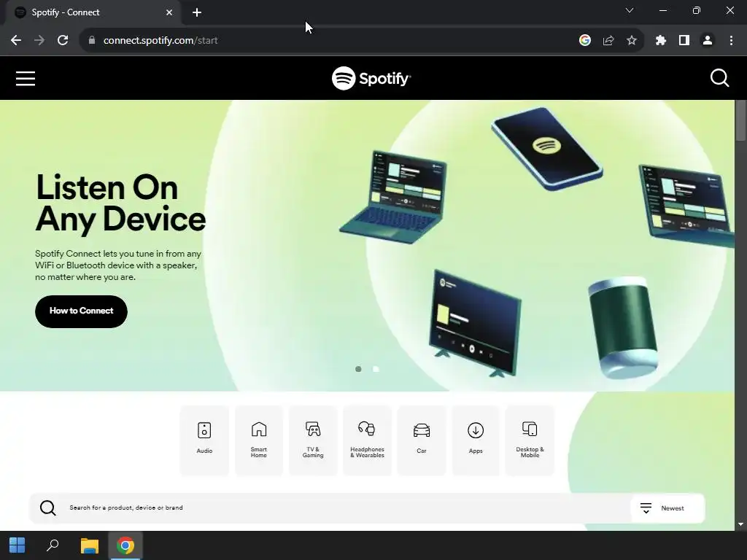Open Windows taskbar search
The image size is (747, 560).
53,545
